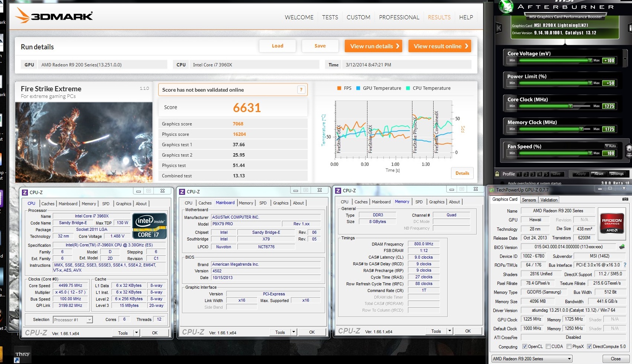The image size is (632, 364).
Task: Click the Details button under the chart
Action: tap(462, 173)
